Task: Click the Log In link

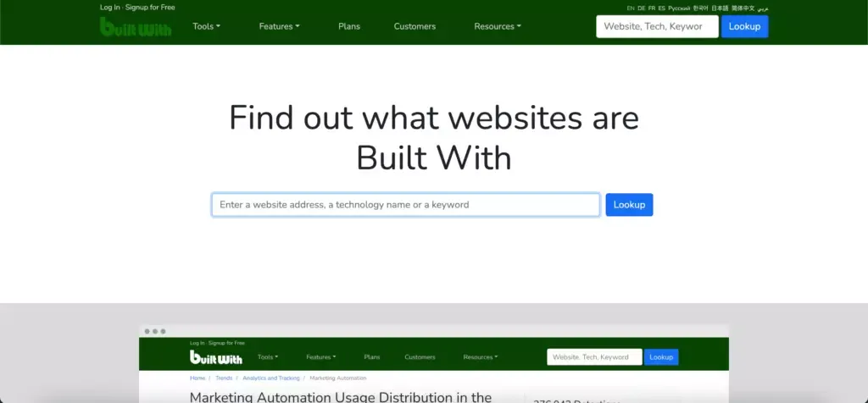Action: pyautogui.click(x=109, y=7)
